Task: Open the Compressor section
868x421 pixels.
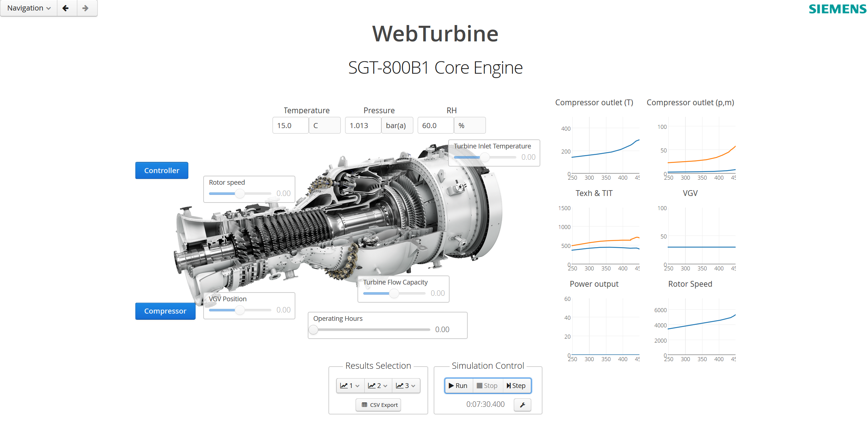Action: click(x=165, y=311)
